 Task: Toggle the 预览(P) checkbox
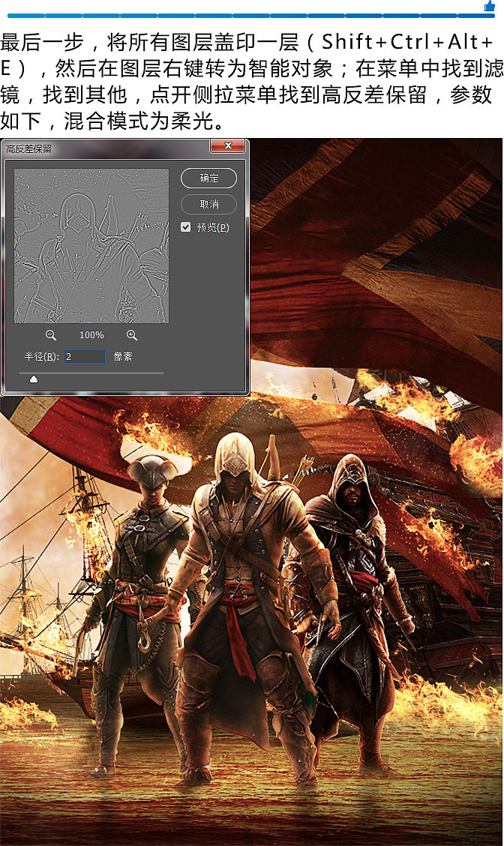186,227
